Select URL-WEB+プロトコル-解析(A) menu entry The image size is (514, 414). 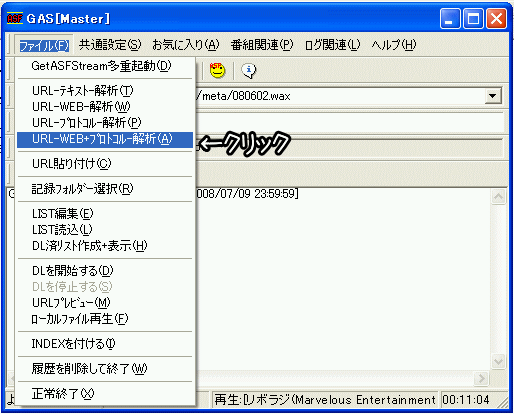pos(105,139)
